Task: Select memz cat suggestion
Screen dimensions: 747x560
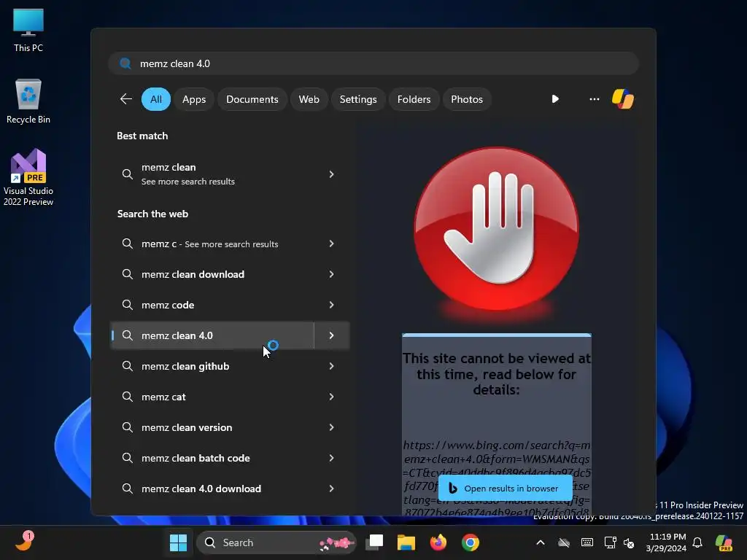Action: tap(212, 397)
